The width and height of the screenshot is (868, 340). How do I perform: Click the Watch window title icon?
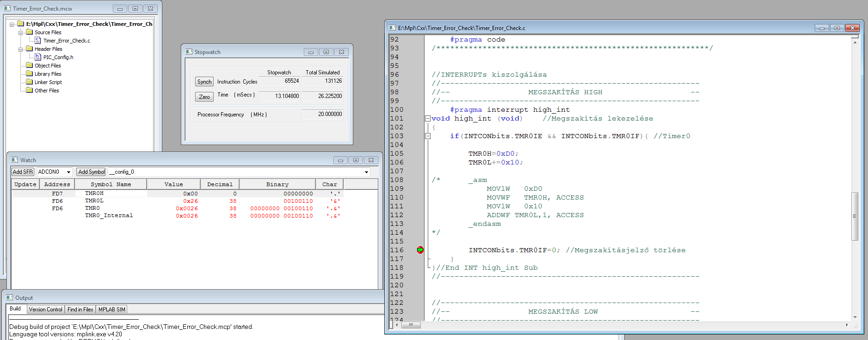point(14,160)
